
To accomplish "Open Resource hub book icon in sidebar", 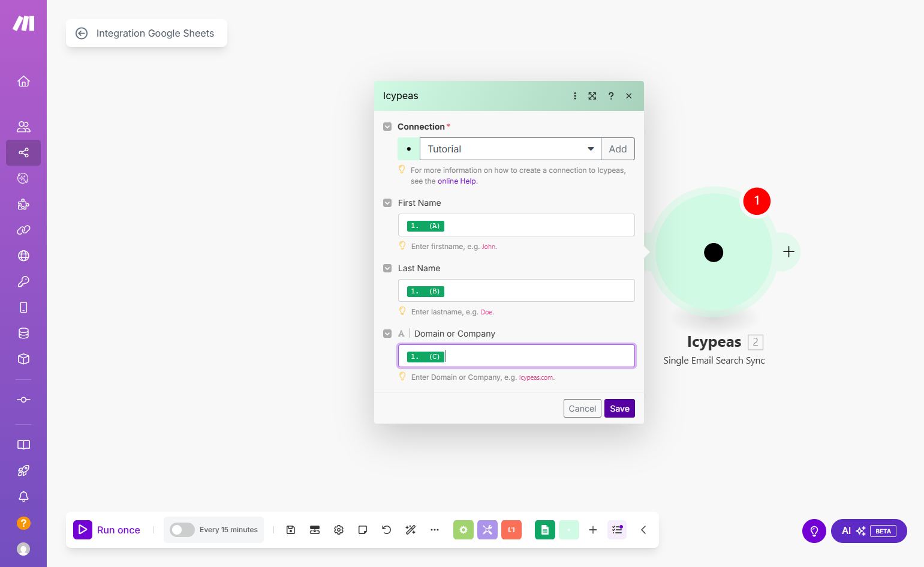I will pos(23,445).
